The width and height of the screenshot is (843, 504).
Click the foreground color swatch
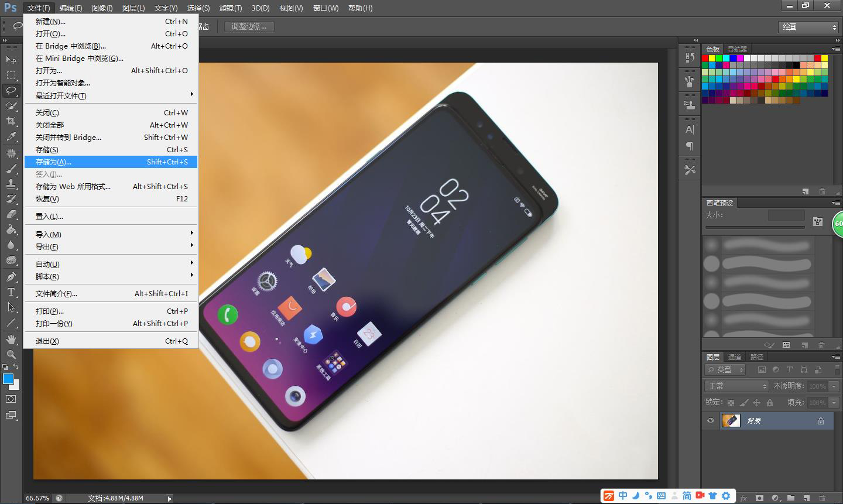pos(8,379)
